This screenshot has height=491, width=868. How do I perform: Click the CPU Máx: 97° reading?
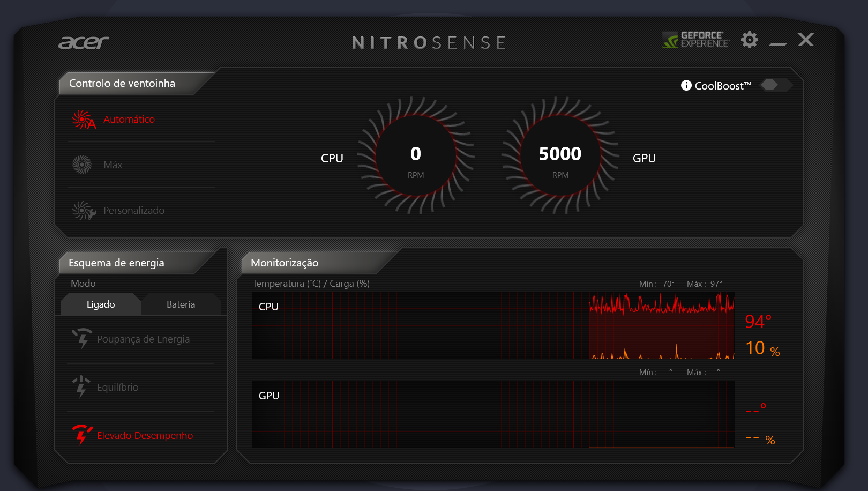point(705,284)
